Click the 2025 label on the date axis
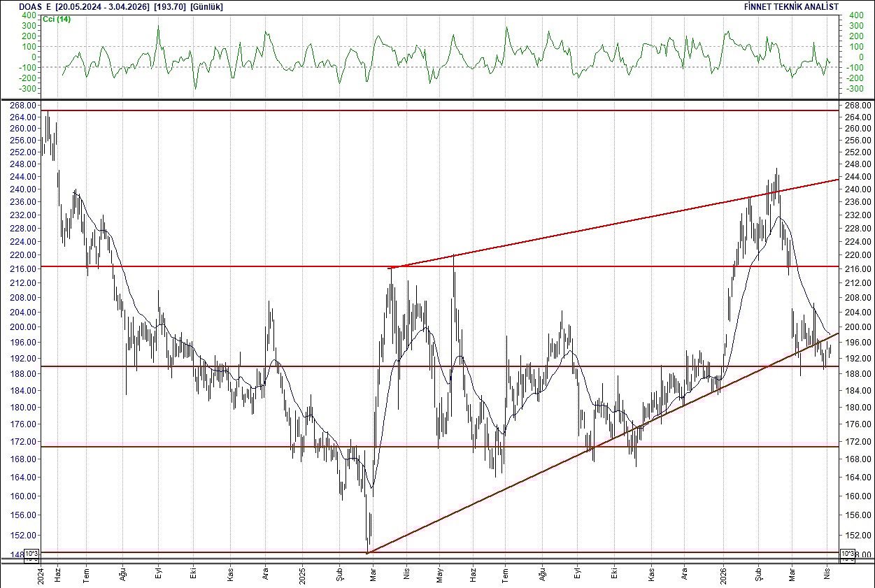The image size is (875, 588). click(x=301, y=576)
